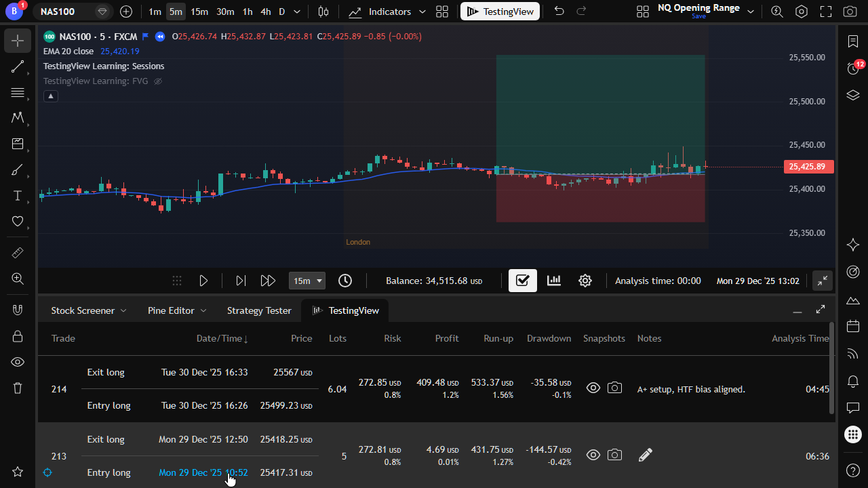
Task: Collapse the indicator legend arrow
Action: [51, 96]
